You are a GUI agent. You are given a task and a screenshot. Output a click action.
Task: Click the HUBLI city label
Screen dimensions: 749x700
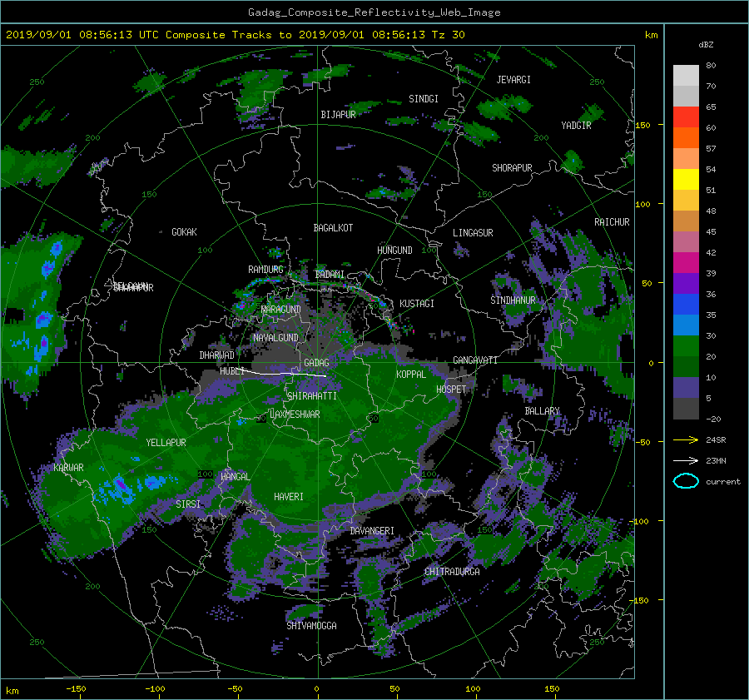coord(232,371)
